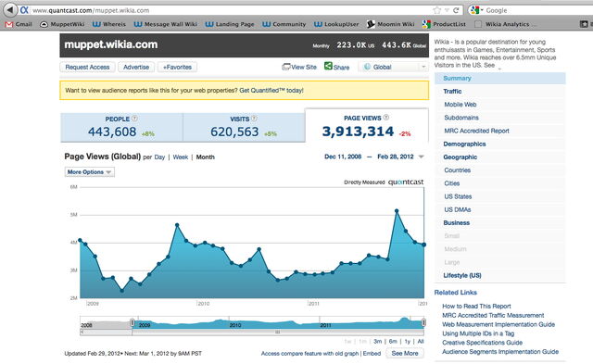593x364 pixels.
Task: Click the Embed link
Action: (372, 354)
